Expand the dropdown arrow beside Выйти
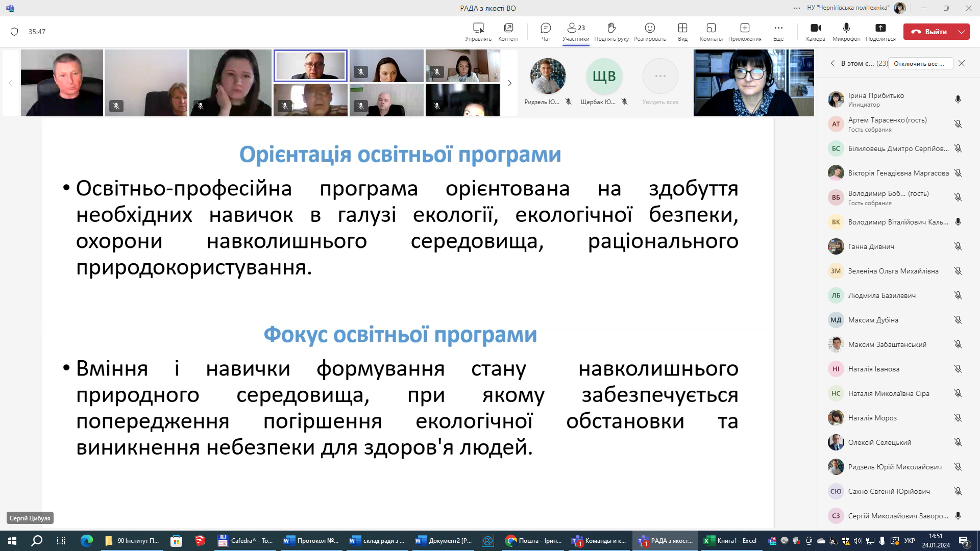The image size is (980, 551). tap(962, 32)
